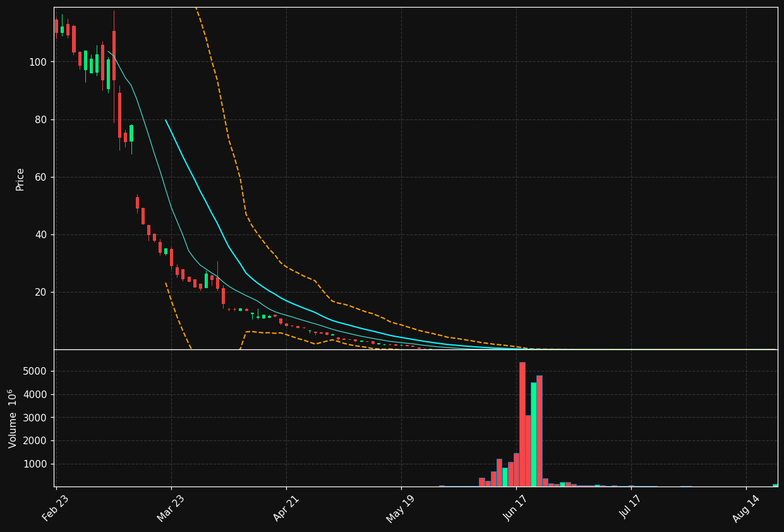
Task: Click the Apr 21 date label
Action: (x=286, y=508)
